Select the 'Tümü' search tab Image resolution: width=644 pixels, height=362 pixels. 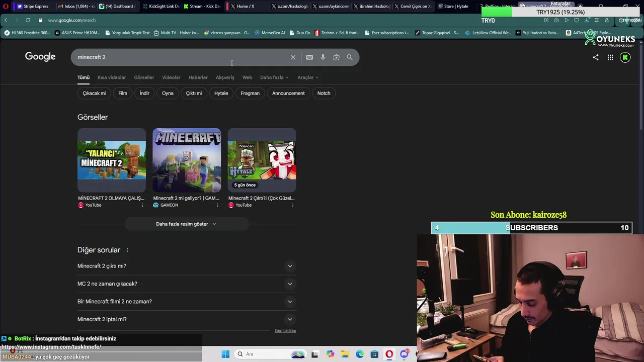click(x=84, y=77)
